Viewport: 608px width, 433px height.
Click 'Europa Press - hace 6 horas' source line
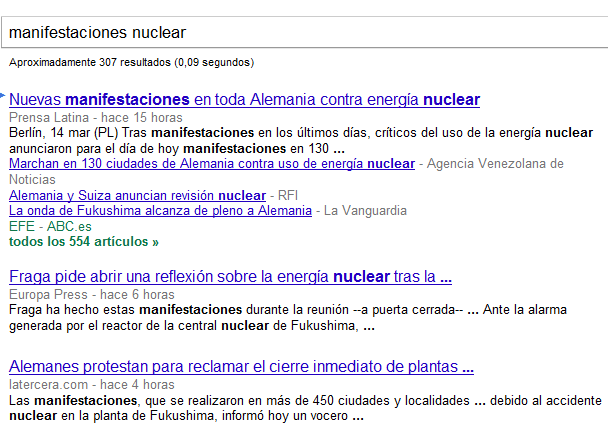[92, 295]
